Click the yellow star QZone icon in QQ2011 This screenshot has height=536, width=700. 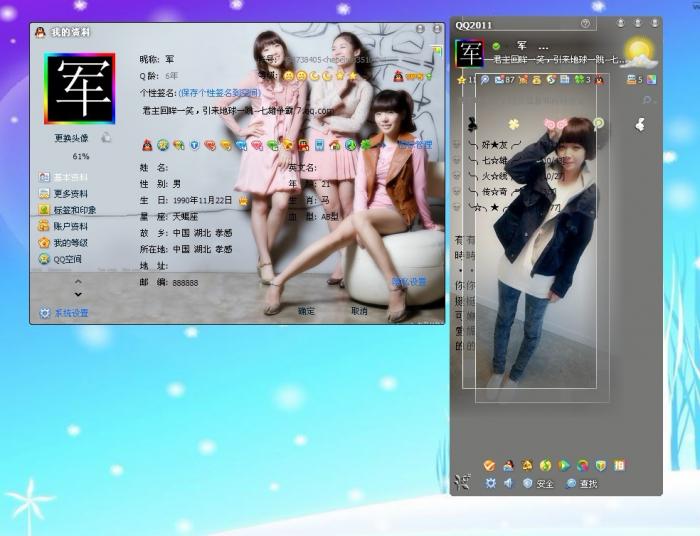pyautogui.click(x=462, y=80)
